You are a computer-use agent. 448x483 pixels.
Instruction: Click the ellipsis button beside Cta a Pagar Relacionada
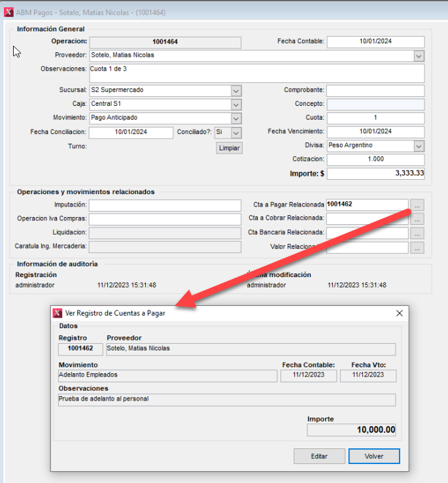(417, 205)
